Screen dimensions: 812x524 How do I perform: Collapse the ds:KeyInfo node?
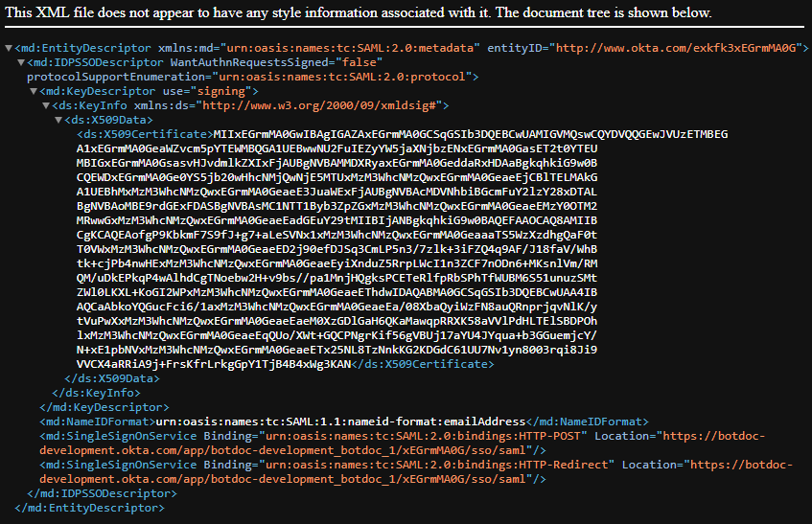[46, 106]
